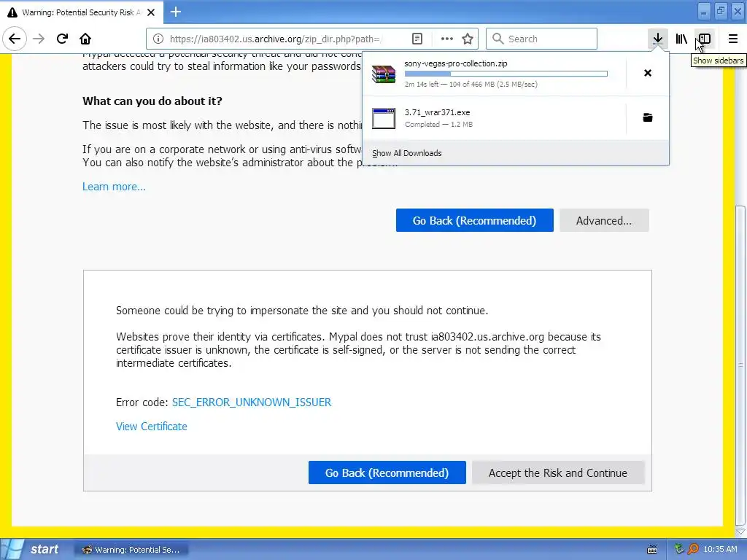The height and width of the screenshot is (560, 747).
Task: Cancel the sony-vegas-pro-collection.zip download
Action: point(648,73)
